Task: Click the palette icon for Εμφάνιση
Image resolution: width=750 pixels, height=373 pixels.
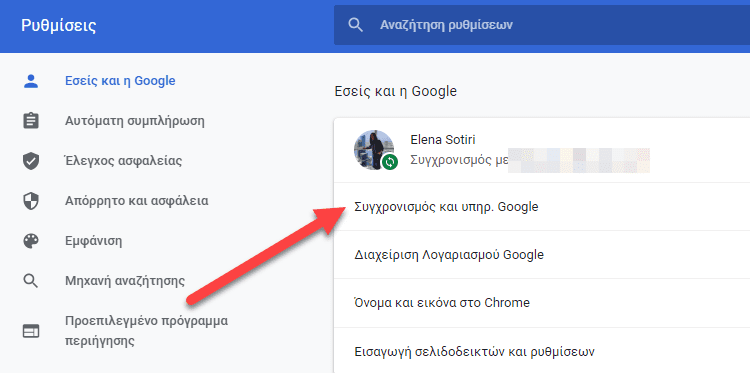Action: coord(31,241)
